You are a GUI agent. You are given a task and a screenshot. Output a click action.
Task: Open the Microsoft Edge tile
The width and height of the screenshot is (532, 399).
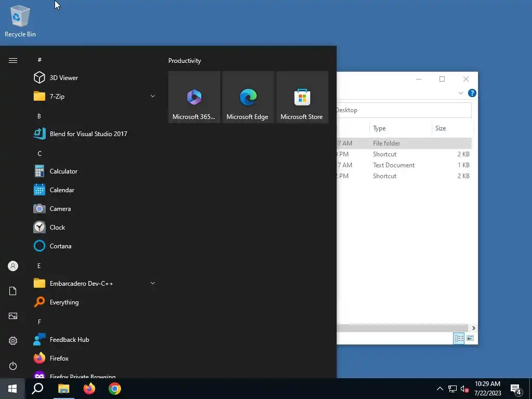coord(248,97)
